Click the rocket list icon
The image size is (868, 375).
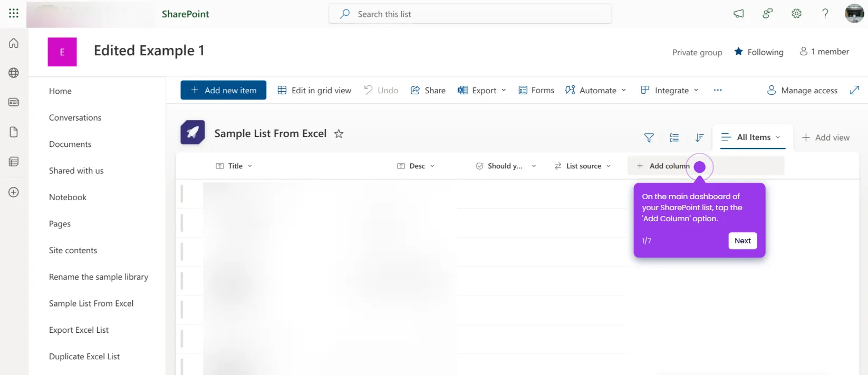(x=192, y=132)
